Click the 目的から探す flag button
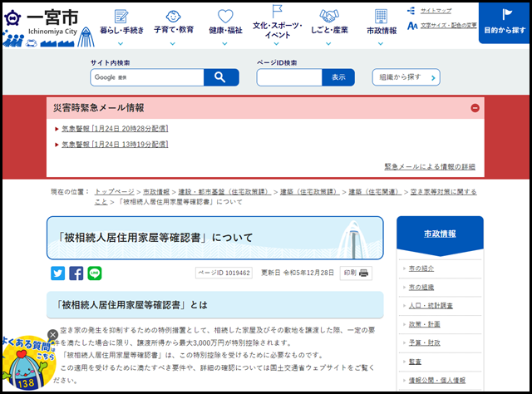This screenshot has width=532, height=394. tap(505, 23)
